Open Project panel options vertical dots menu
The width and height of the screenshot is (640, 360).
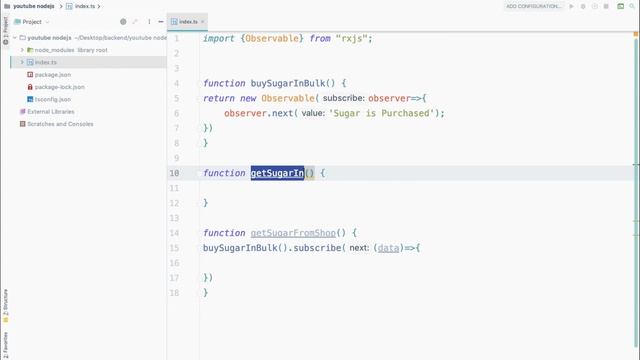tap(149, 22)
